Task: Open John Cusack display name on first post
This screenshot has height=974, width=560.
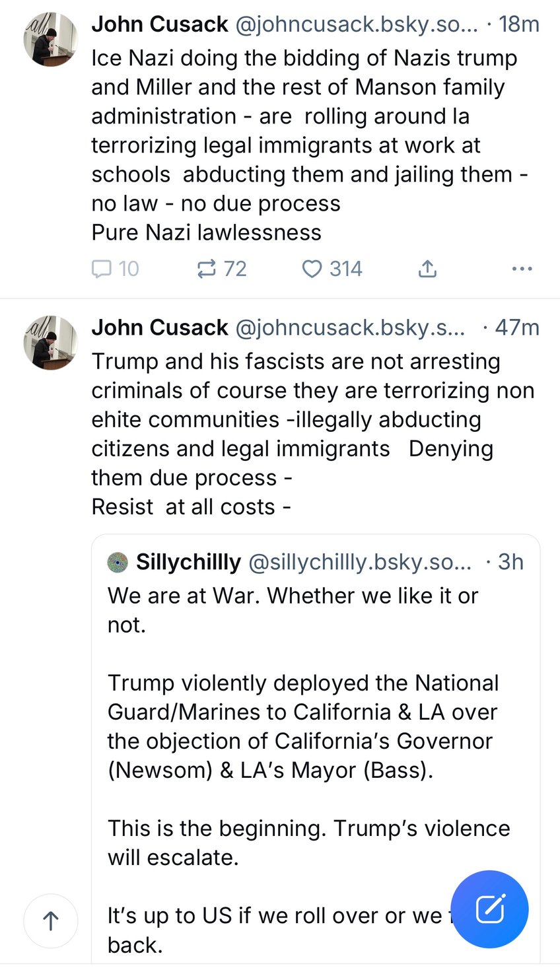Action: pyautogui.click(x=160, y=24)
